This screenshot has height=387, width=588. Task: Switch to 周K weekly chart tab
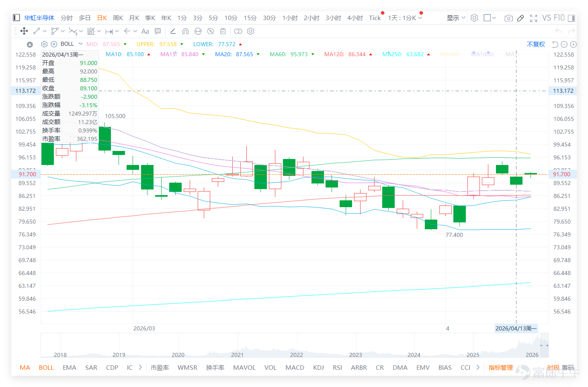[x=118, y=18]
